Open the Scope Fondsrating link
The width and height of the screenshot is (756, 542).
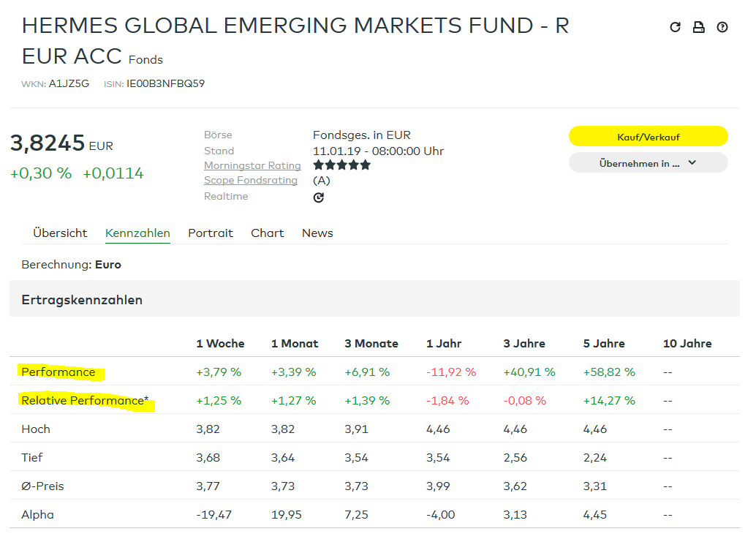pos(251,181)
